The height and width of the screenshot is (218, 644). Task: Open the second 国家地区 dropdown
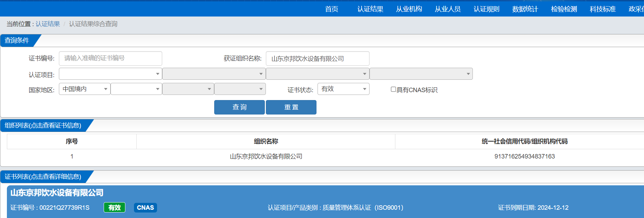(136, 89)
